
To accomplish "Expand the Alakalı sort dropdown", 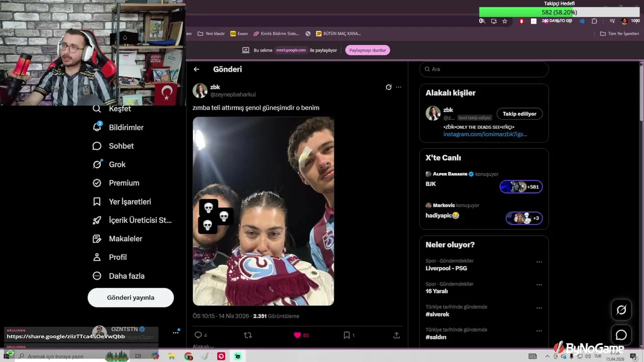I will [203, 347].
